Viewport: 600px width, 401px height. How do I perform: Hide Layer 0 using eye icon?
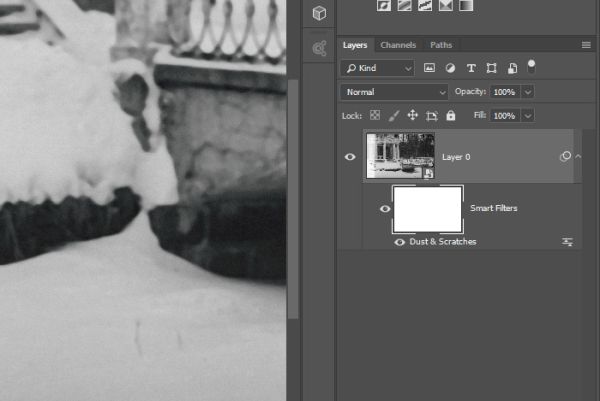point(350,157)
